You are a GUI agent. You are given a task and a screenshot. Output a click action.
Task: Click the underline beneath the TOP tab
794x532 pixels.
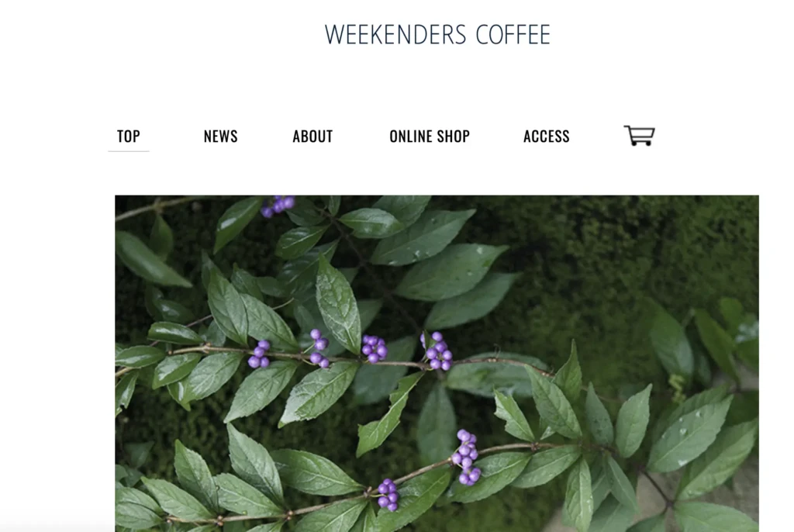coord(129,151)
